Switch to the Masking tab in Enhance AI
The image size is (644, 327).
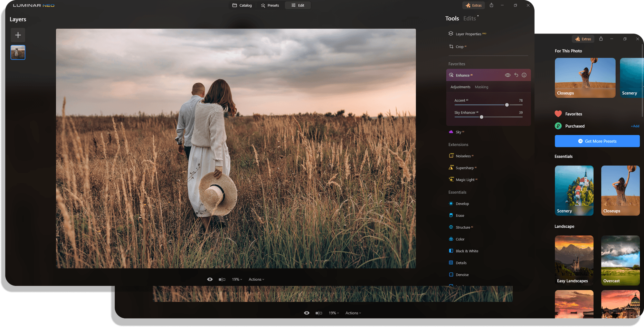pos(481,87)
